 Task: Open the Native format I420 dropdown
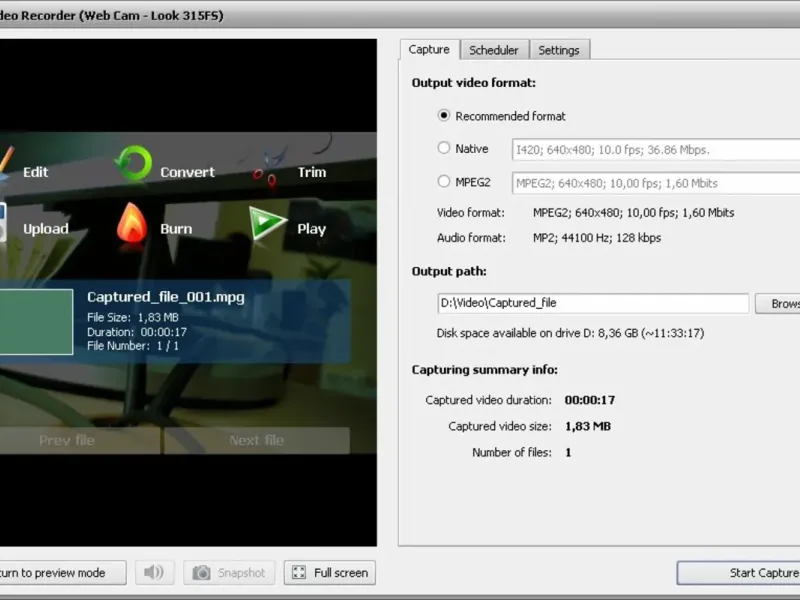tap(656, 149)
